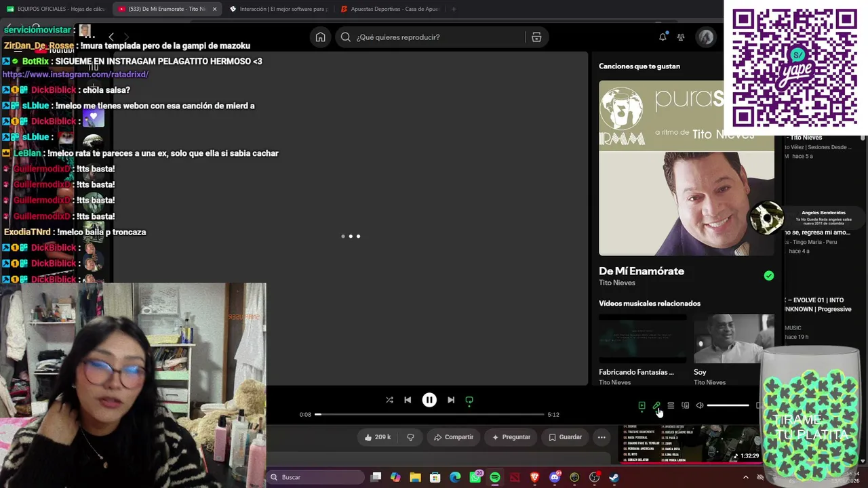Open Task View on the taskbar
The width and height of the screenshot is (868, 488).
coord(376,477)
